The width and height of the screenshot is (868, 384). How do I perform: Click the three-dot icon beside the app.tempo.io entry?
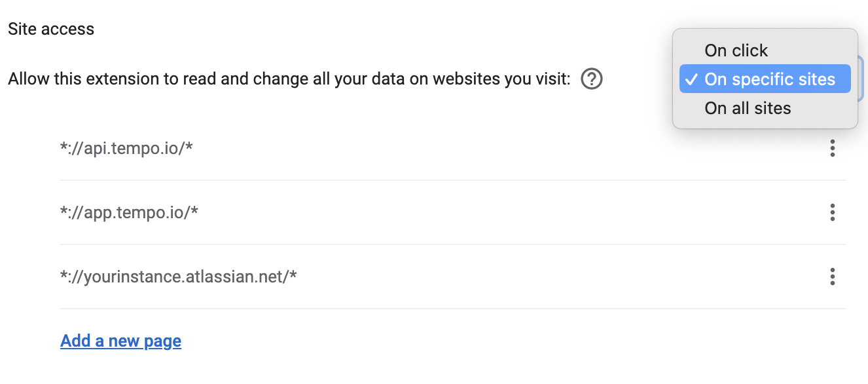[832, 212]
